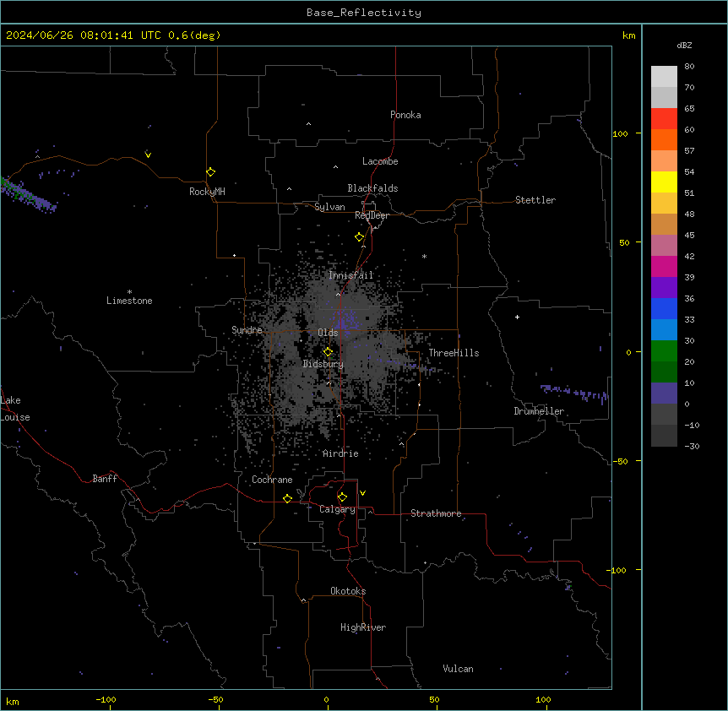Click the Calgary city label
This screenshot has width=728, height=711.
(337, 509)
